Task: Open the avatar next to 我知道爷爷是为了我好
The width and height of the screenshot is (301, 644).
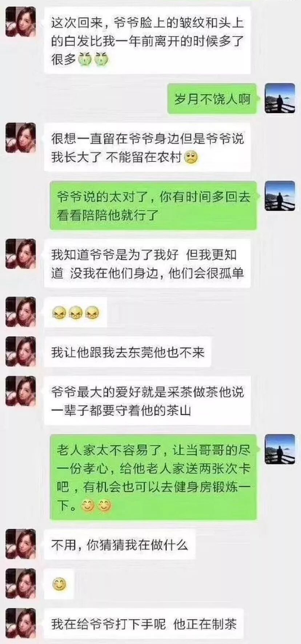Action: tap(21, 254)
